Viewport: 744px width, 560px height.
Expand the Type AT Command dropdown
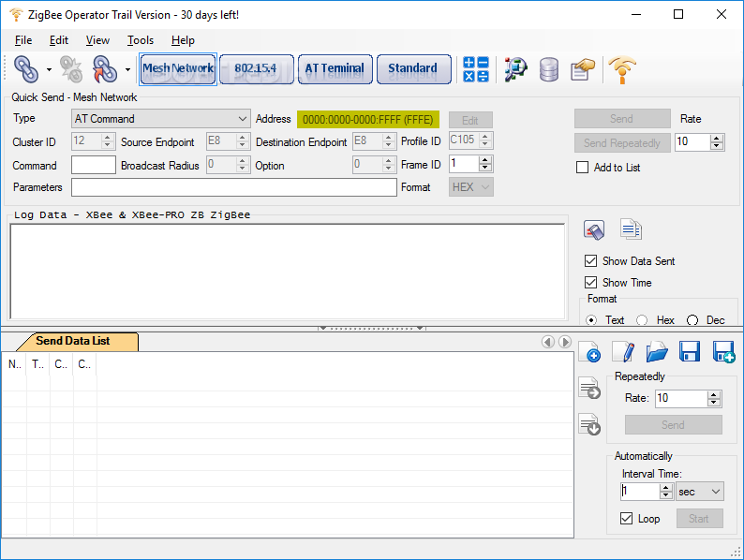click(x=161, y=119)
